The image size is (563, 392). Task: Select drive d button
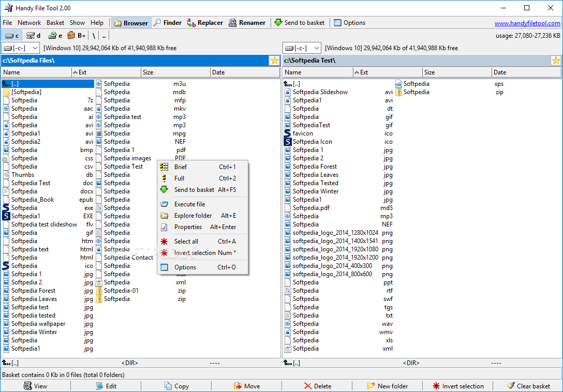pyautogui.click(x=34, y=35)
